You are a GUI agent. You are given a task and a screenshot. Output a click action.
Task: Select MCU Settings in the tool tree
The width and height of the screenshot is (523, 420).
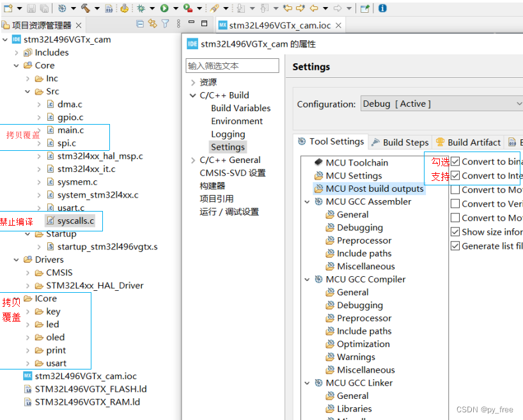coord(354,176)
